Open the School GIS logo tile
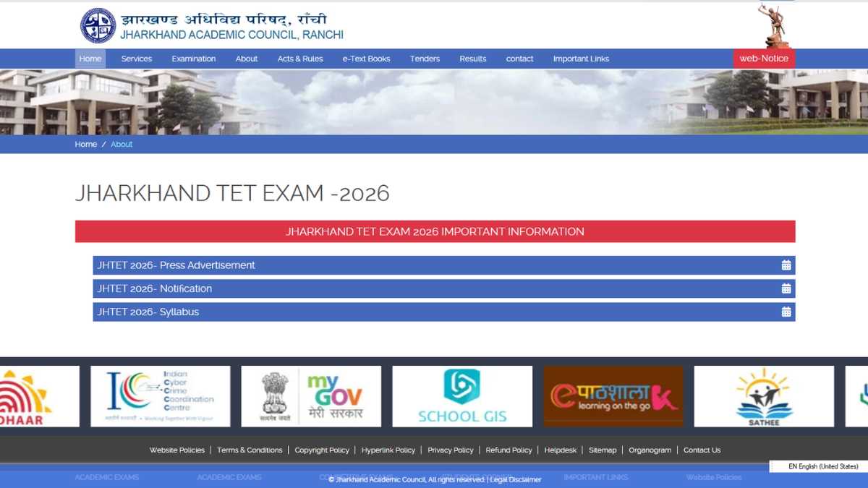The height and width of the screenshot is (488, 868). click(x=462, y=396)
